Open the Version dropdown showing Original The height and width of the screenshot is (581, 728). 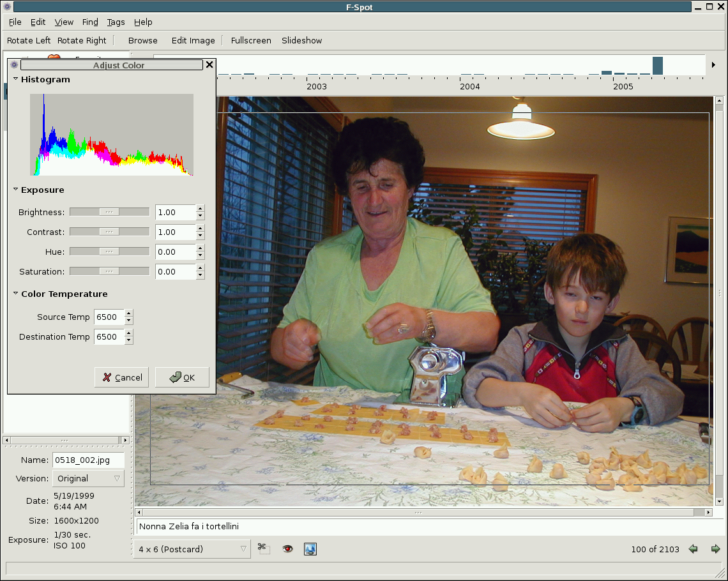[88, 478]
